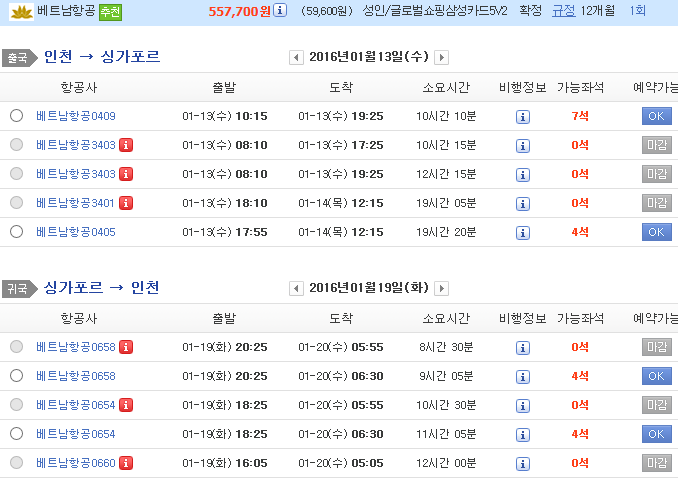Click 마감 button for 베트남항공3401

click(656, 203)
